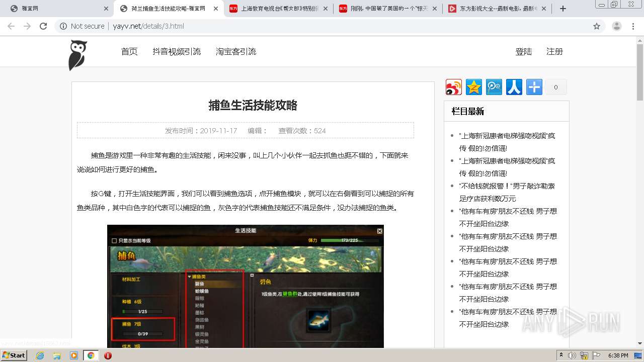Click the 栏目最新 sidebar heading

pyautogui.click(x=468, y=111)
